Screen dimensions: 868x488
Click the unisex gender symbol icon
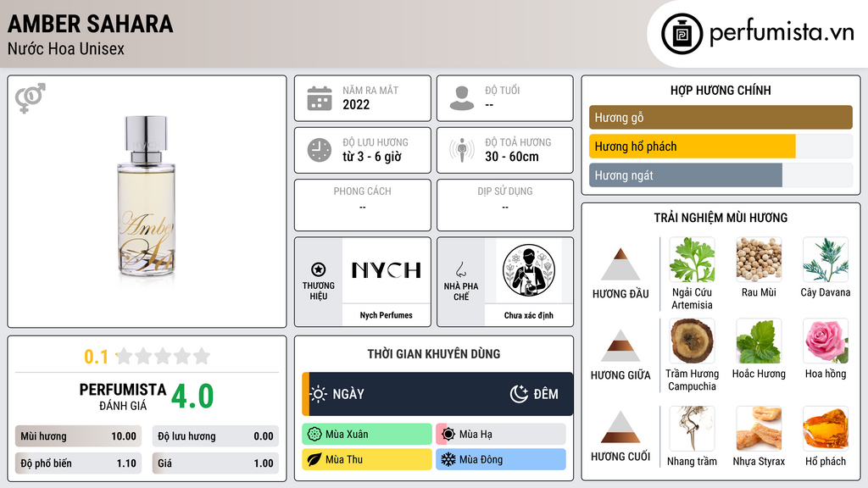31,98
